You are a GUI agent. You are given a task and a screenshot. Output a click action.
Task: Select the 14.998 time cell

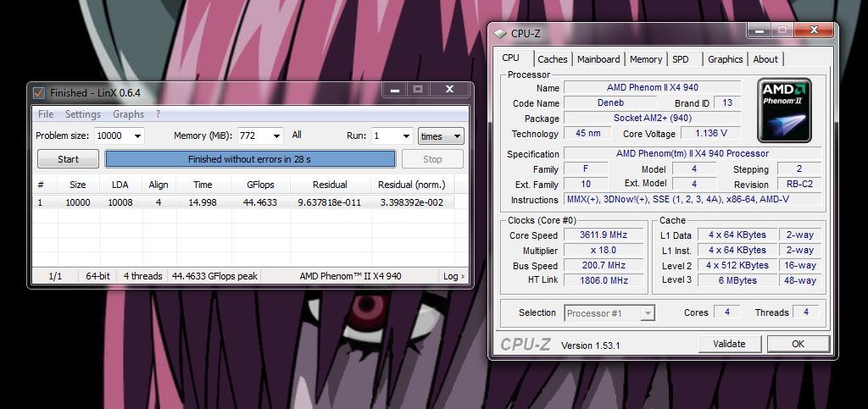pyautogui.click(x=203, y=202)
